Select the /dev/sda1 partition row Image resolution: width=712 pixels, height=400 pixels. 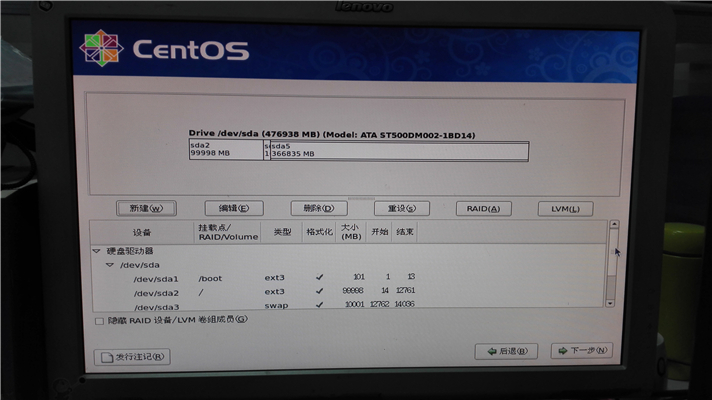349,278
